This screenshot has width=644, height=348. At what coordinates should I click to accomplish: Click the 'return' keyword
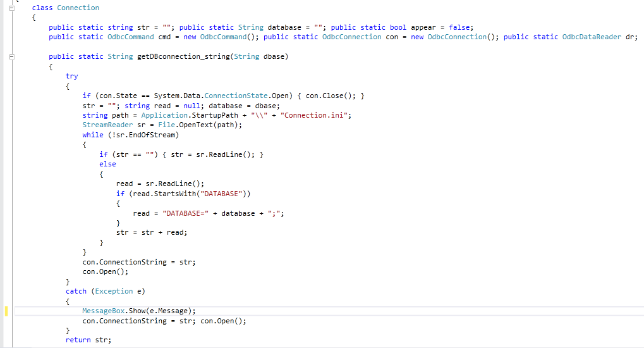78,340
